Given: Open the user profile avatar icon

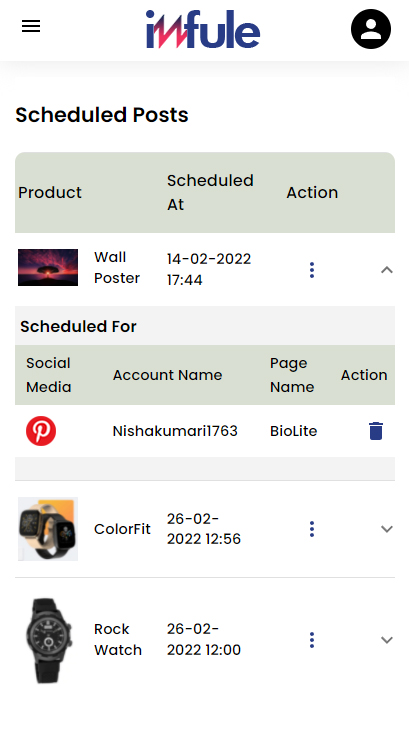Looking at the screenshot, I should pyautogui.click(x=371, y=29).
